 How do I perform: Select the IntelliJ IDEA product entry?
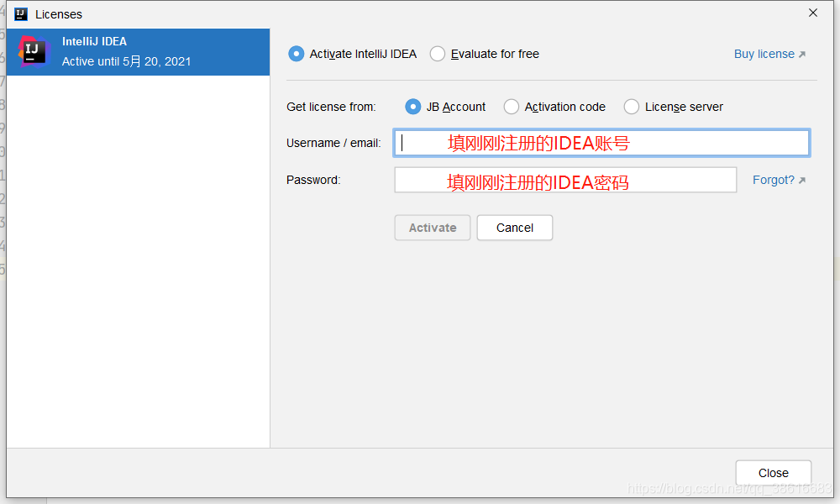click(x=139, y=52)
